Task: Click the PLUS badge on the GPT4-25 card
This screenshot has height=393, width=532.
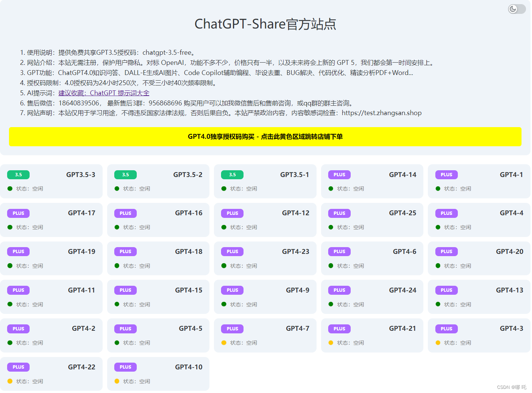Action: 339,213
